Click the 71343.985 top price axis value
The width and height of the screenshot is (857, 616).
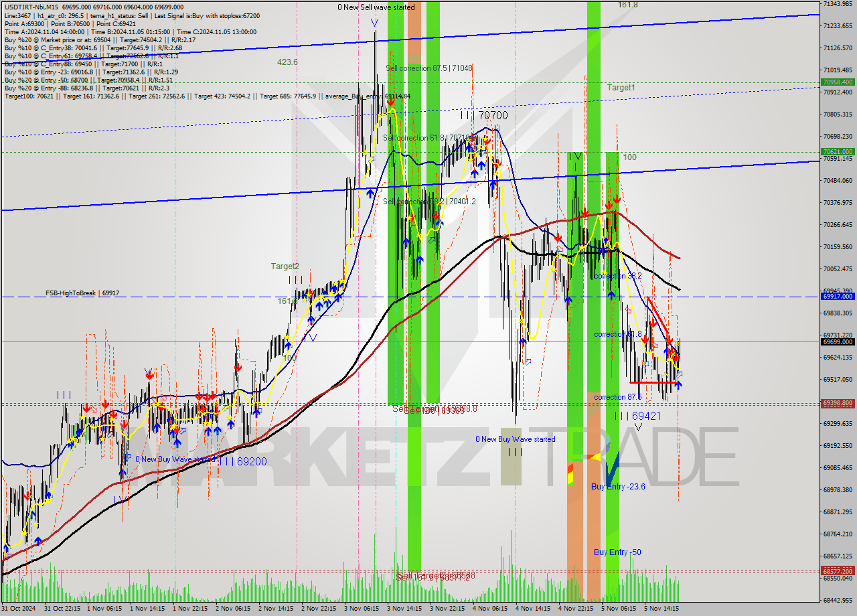838,4
